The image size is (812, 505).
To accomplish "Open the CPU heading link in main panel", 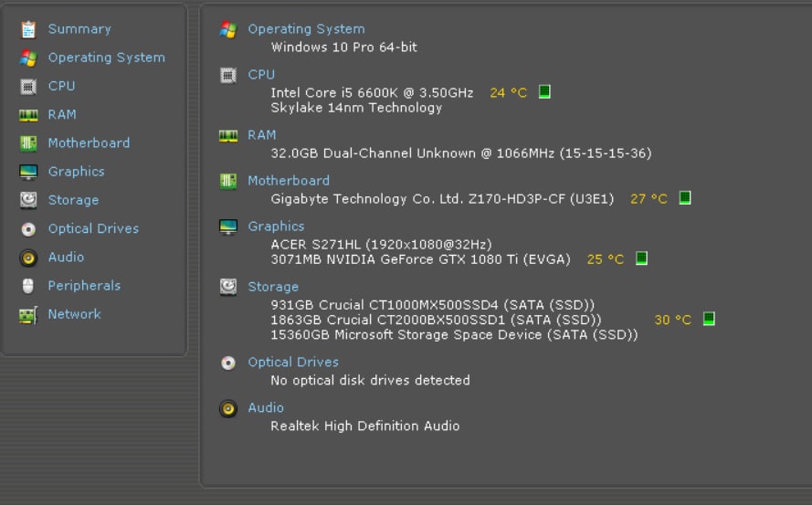I will tap(260, 75).
